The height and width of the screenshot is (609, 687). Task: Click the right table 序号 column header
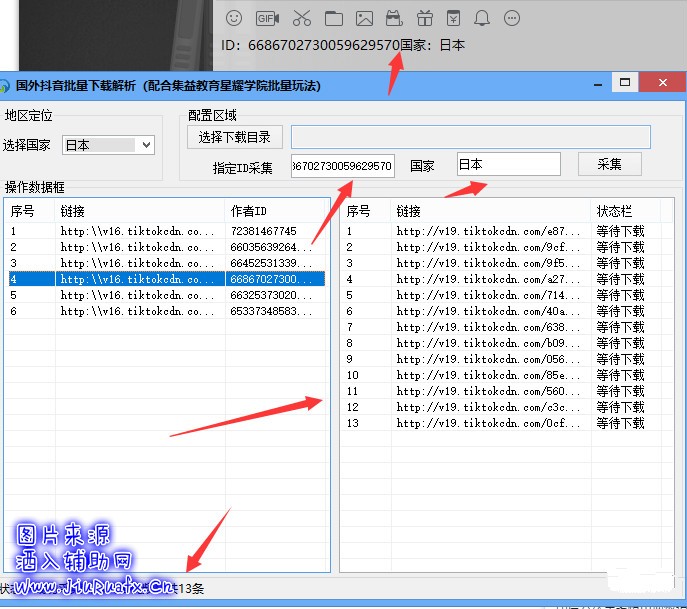(x=366, y=211)
